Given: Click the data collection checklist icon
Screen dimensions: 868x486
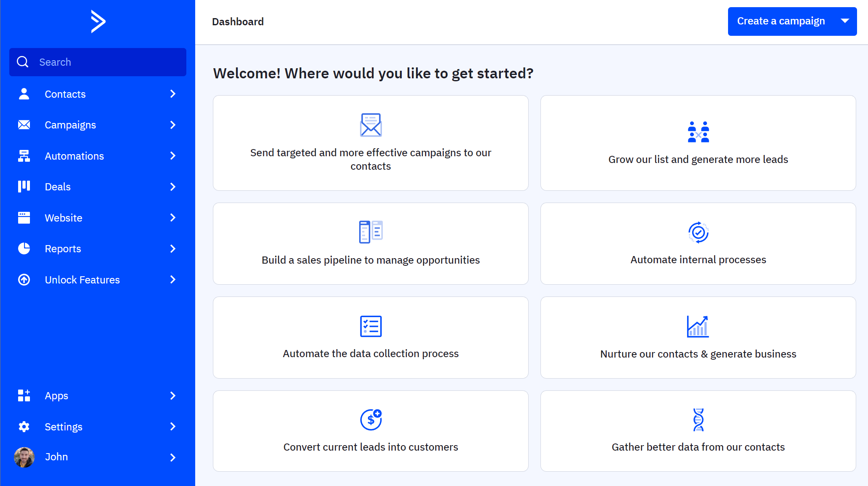Looking at the screenshot, I should coord(370,326).
